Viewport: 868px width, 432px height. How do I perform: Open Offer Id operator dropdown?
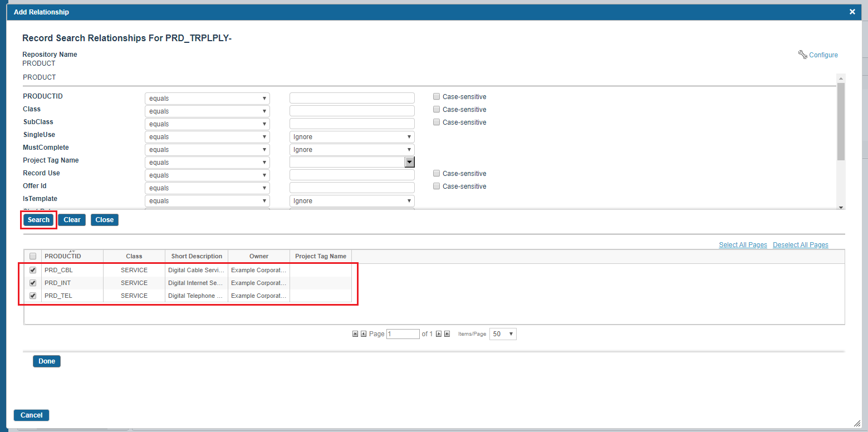point(207,188)
